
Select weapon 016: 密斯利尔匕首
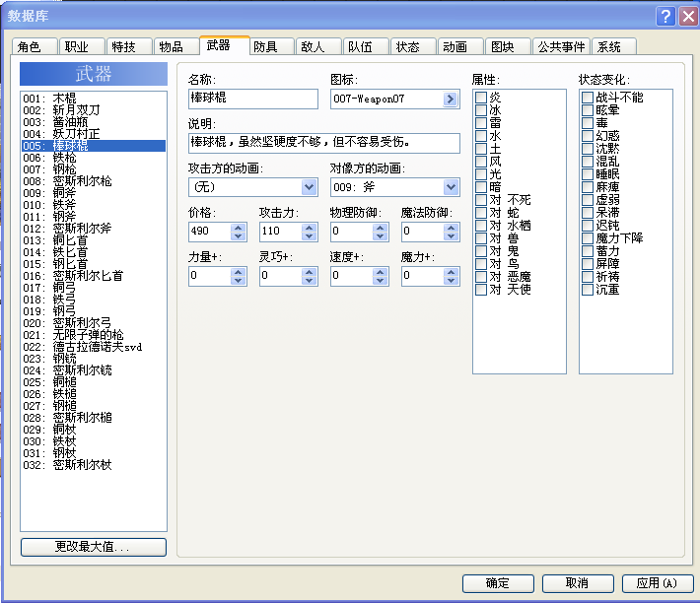[x=94, y=276]
